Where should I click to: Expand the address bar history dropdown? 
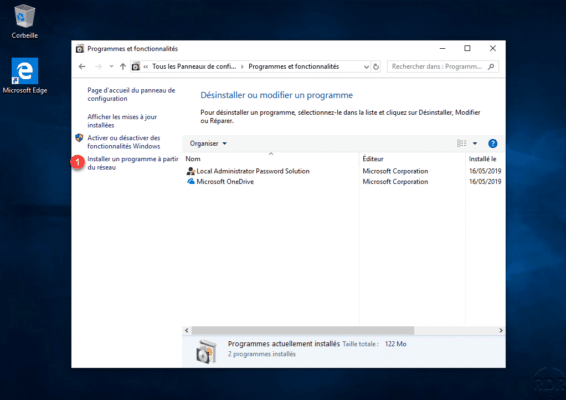click(366, 67)
